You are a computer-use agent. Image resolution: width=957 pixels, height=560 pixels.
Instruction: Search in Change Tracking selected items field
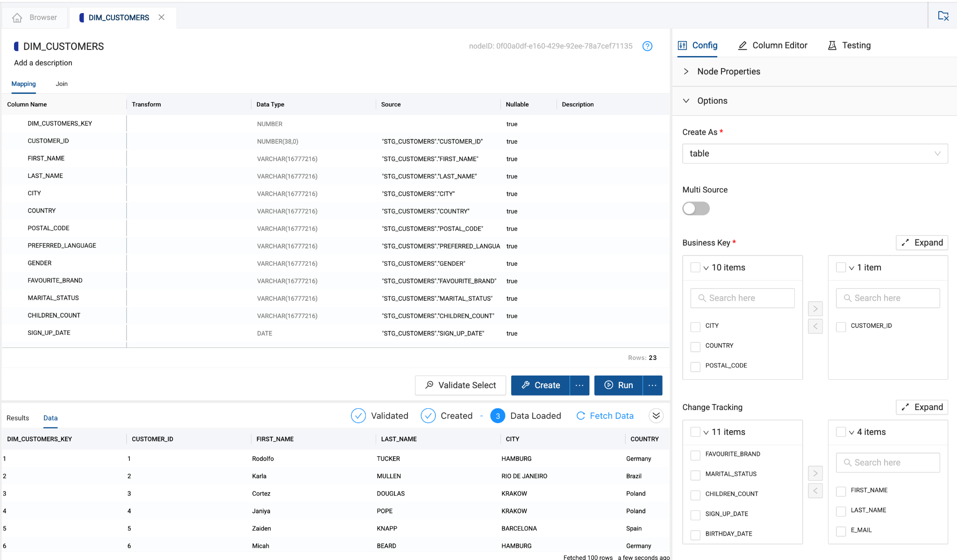[888, 462]
